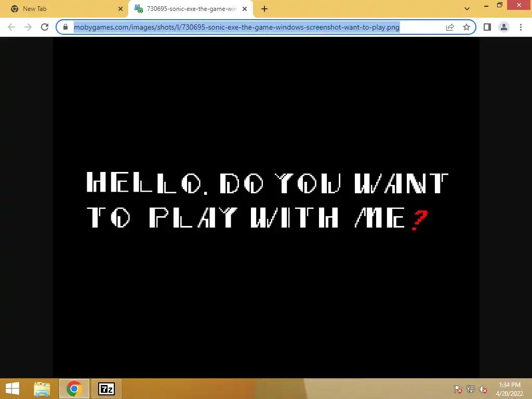Reload the current page
The width and height of the screenshot is (532, 399).
(45, 27)
